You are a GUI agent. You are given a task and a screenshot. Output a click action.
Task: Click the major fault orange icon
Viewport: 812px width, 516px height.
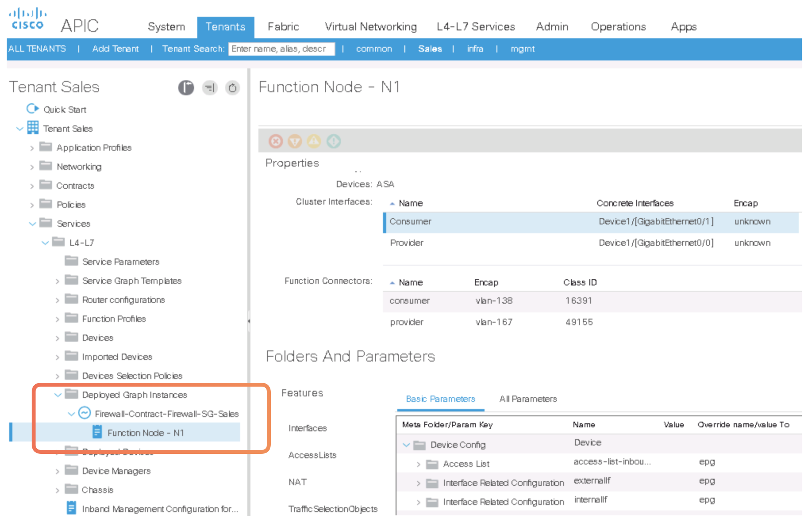[x=295, y=141]
